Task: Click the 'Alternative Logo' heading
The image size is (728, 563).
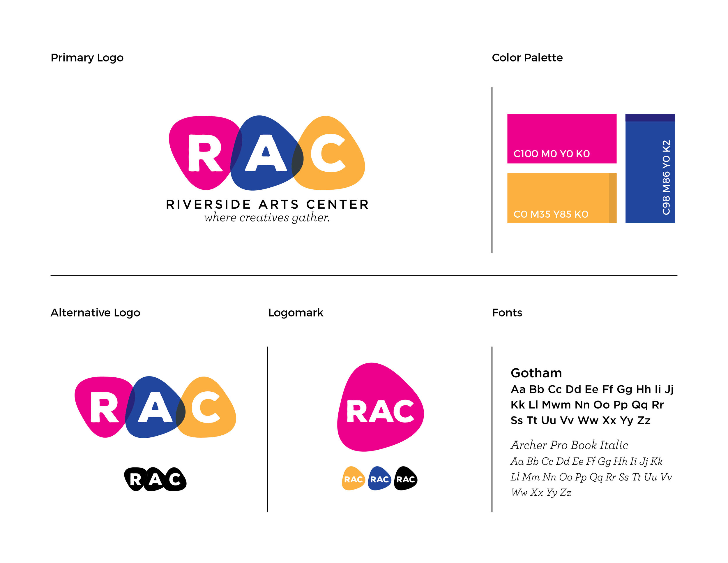Action: tap(95, 313)
